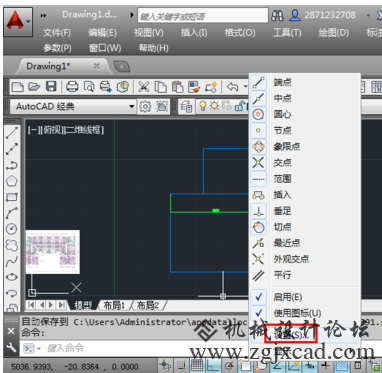Open workspace settings gear icon
The height and width of the screenshot is (373, 382).
click(145, 107)
